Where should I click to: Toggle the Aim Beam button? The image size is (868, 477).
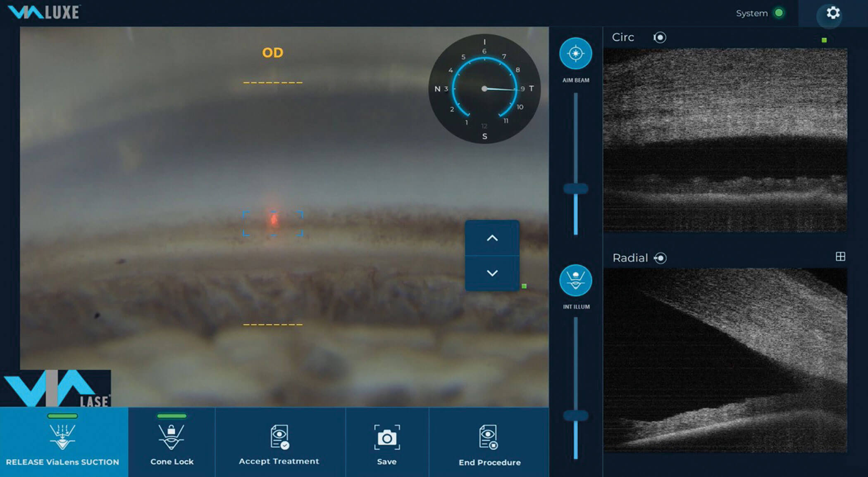click(x=575, y=54)
